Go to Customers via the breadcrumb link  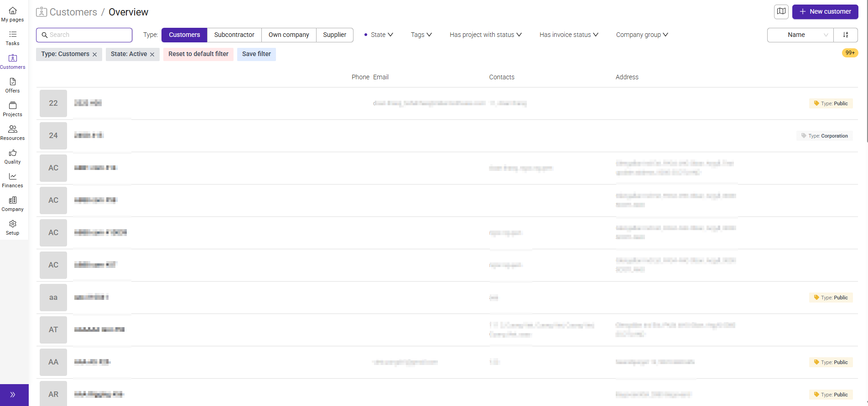[73, 12]
